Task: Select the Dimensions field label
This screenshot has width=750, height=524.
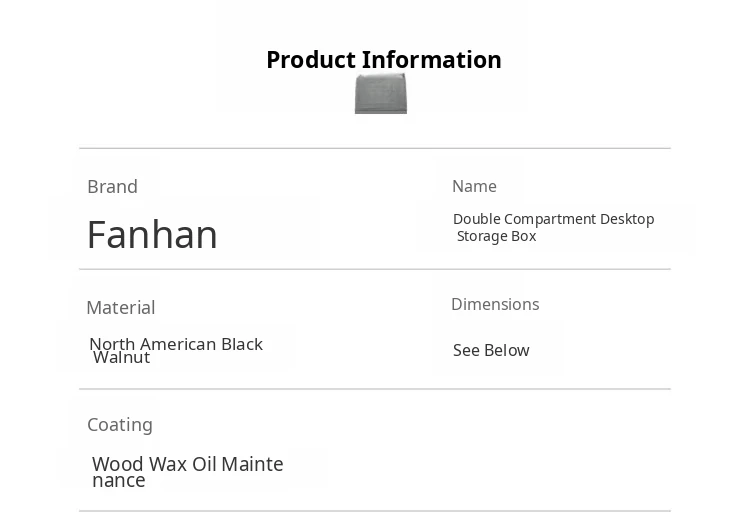Action: (495, 304)
